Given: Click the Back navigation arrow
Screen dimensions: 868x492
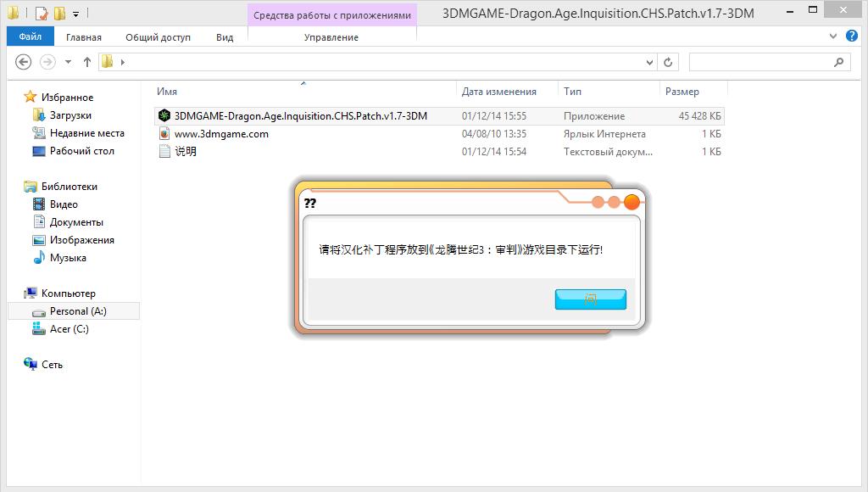Looking at the screenshot, I should click(x=23, y=62).
